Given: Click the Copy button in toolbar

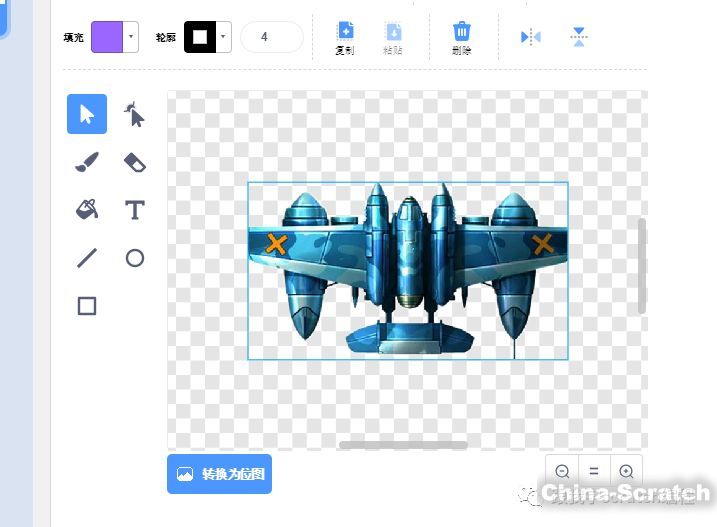Looking at the screenshot, I should tap(344, 37).
